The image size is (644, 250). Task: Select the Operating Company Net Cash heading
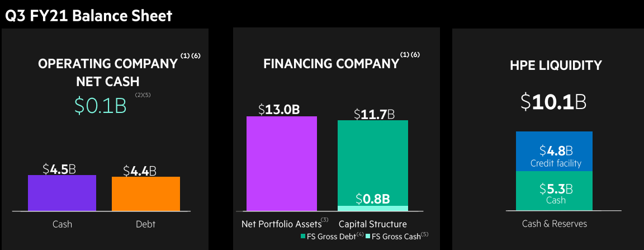coord(107,72)
